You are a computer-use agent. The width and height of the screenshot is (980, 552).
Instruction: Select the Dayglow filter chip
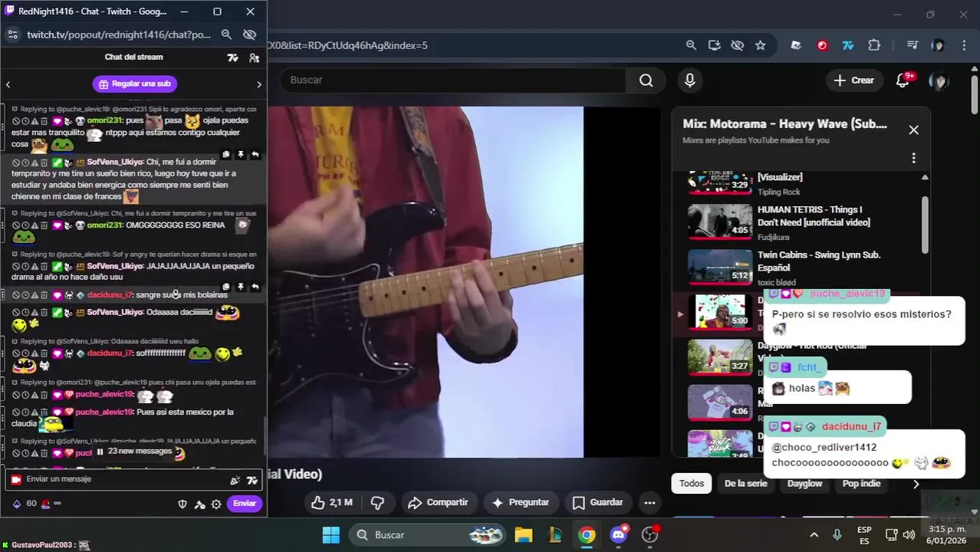pyautogui.click(x=804, y=484)
